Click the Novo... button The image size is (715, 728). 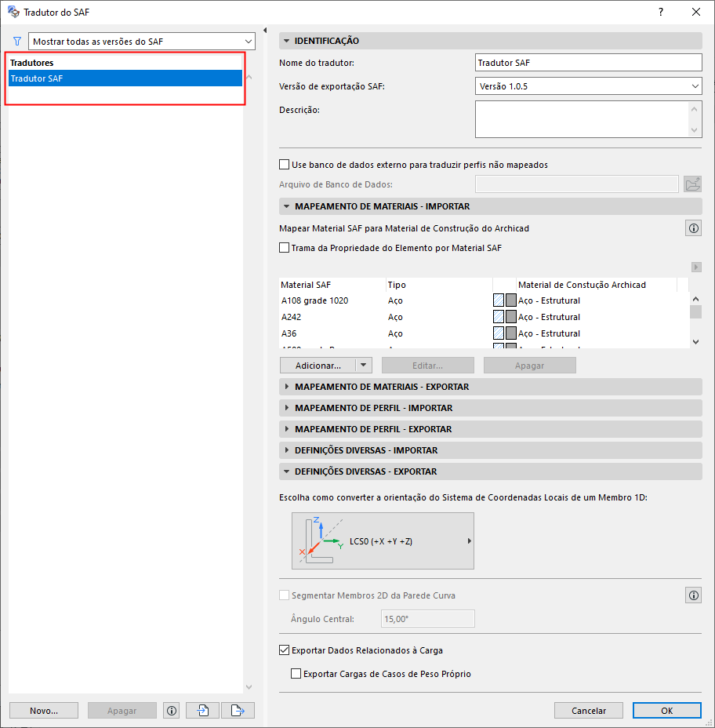coord(44,711)
